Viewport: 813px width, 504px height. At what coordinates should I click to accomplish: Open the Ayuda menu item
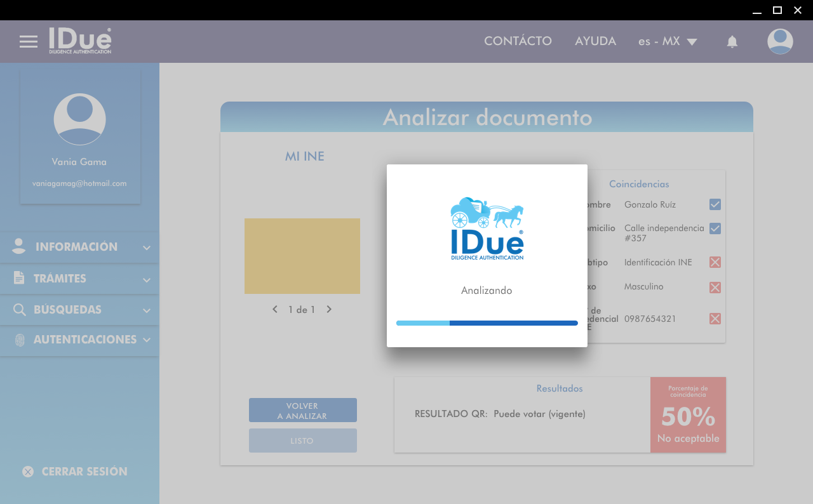click(595, 41)
